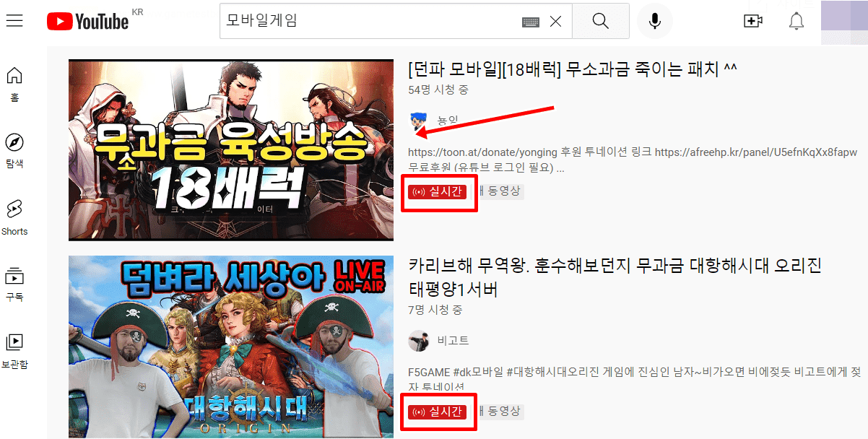This screenshot has height=439, width=868.
Task: Click the 농잉 channel avatar
Action: coord(418,121)
